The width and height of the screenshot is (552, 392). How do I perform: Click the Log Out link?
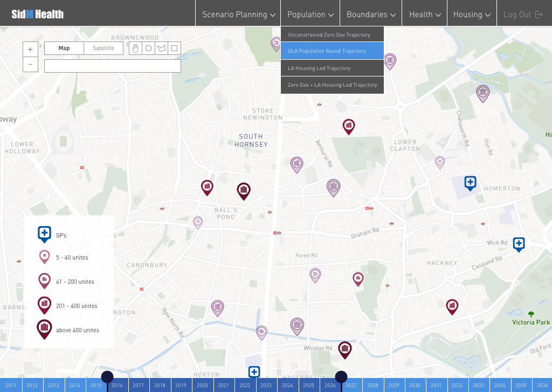pos(522,15)
